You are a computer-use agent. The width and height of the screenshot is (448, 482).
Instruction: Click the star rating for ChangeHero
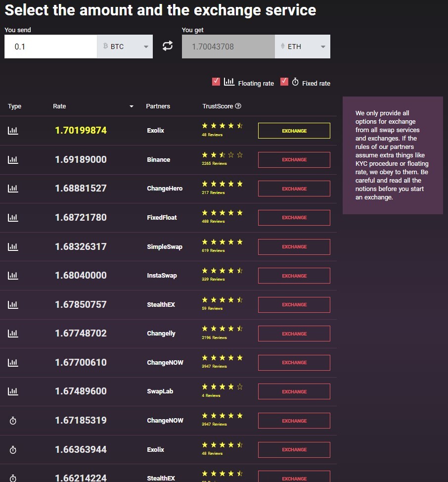pos(223,184)
